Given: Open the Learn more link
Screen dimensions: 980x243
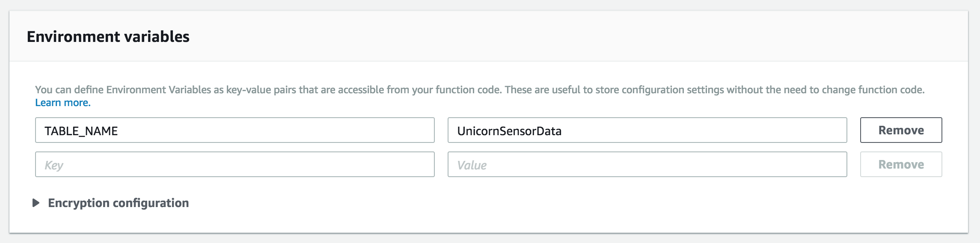Looking at the screenshot, I should point(63,103).
